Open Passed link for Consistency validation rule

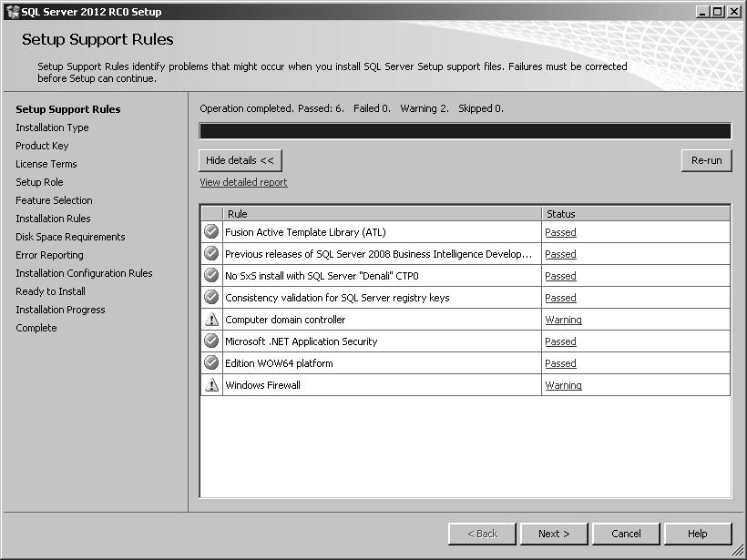coord(561,298)
